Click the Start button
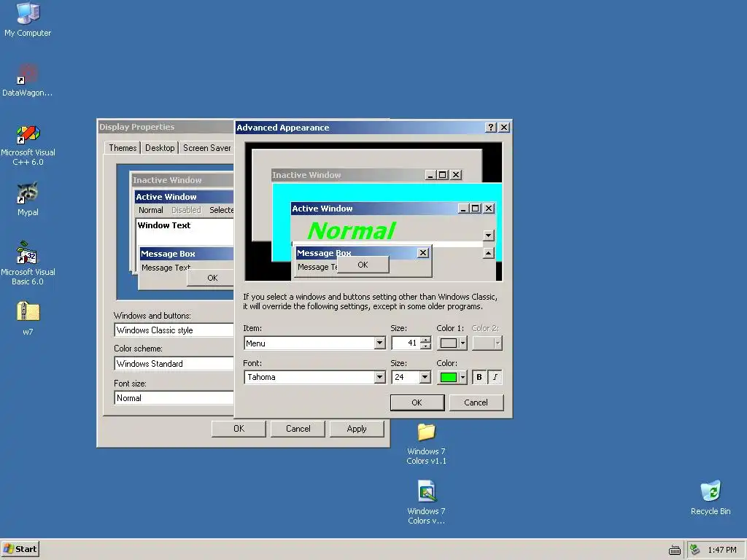The width and height of the screenshot is (747, 560). 20,549
